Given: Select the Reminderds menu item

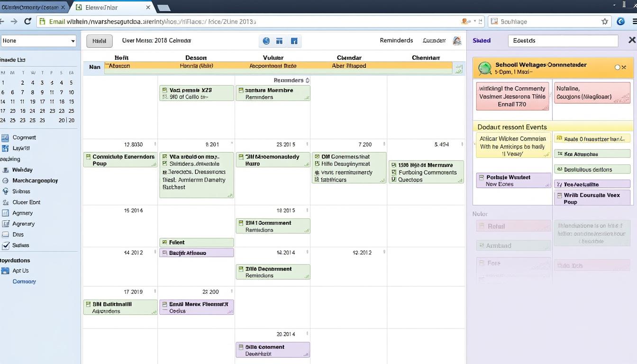Looking at the screenshot, I should pos(396,41).
